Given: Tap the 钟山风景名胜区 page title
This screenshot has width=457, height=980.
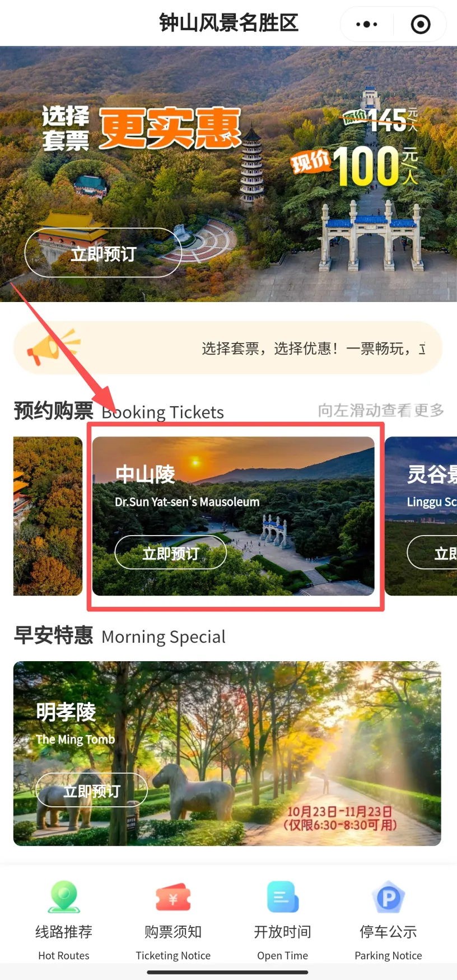Looking at the screenshot, I should [228, 23].
